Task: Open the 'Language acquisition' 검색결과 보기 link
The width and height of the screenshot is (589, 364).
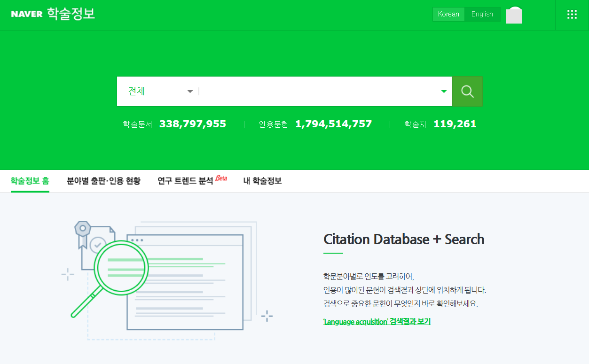Action: coord(377,322)
